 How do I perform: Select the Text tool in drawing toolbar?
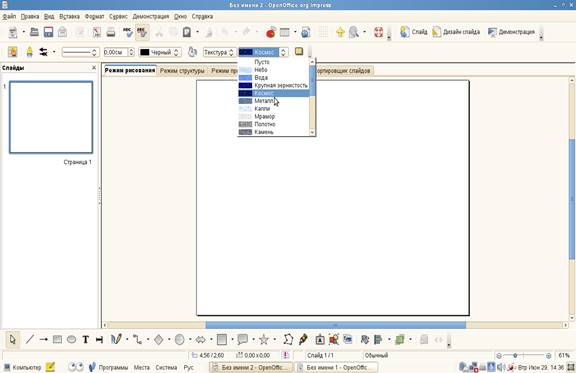[x=85, y=339]
